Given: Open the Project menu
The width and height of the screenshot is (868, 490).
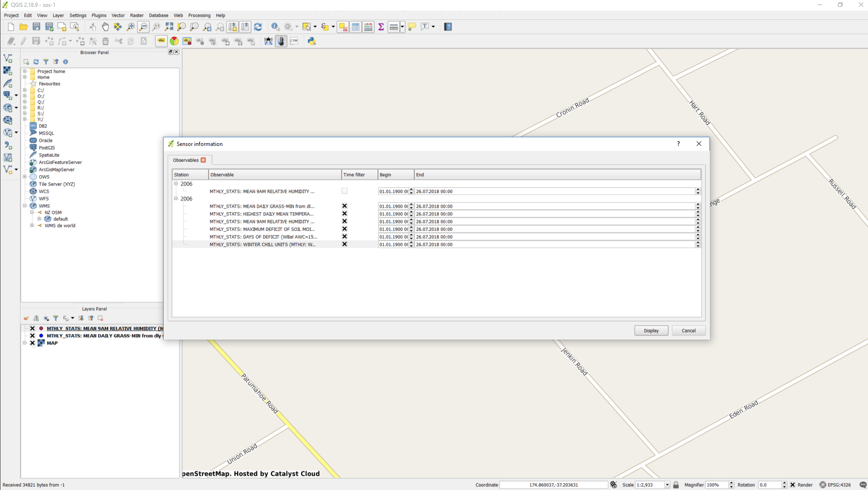Looking at the screenshot, I should click(x=11, y=15).
